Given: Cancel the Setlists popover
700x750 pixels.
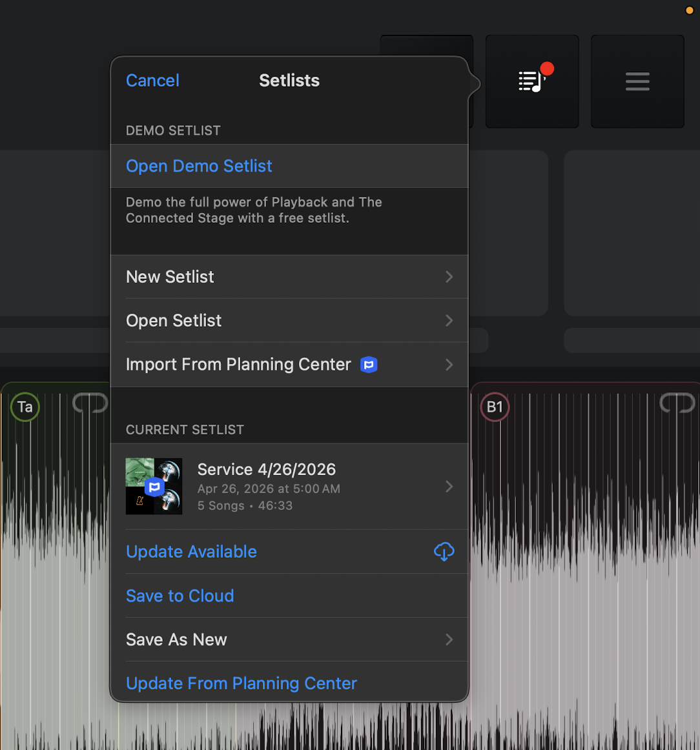Looking at the screenshot, I should pyautogui.click(x=152, y=80).
